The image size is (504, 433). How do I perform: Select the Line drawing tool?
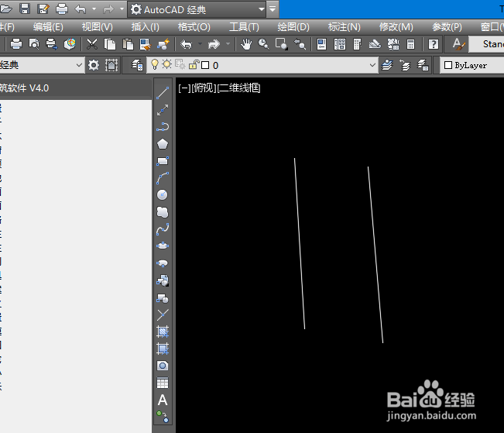(163, 93)
